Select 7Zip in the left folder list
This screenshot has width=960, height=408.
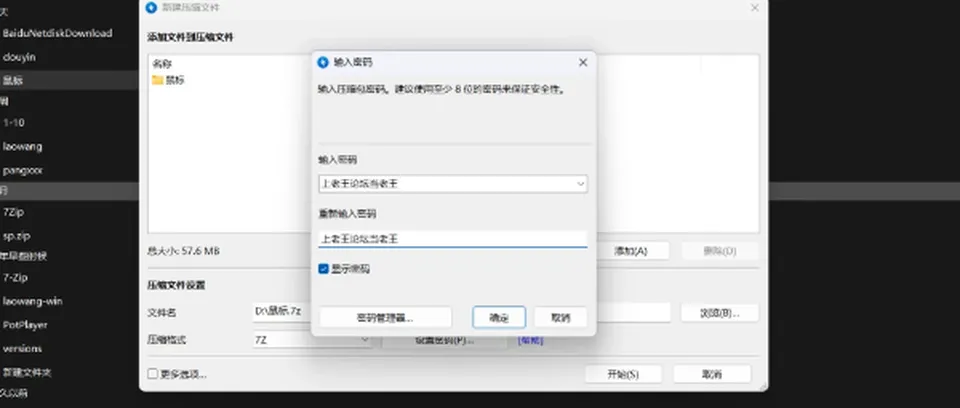point(13,212)
